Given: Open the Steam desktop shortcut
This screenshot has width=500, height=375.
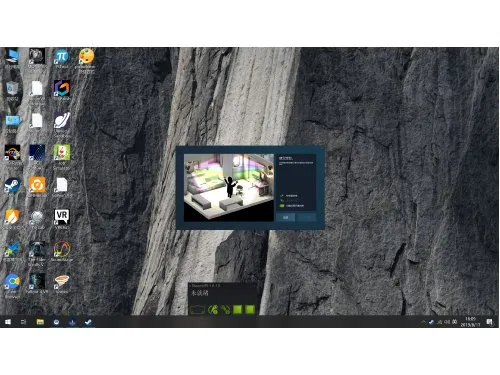Looking at the screenshot, I should pos(13,185).
